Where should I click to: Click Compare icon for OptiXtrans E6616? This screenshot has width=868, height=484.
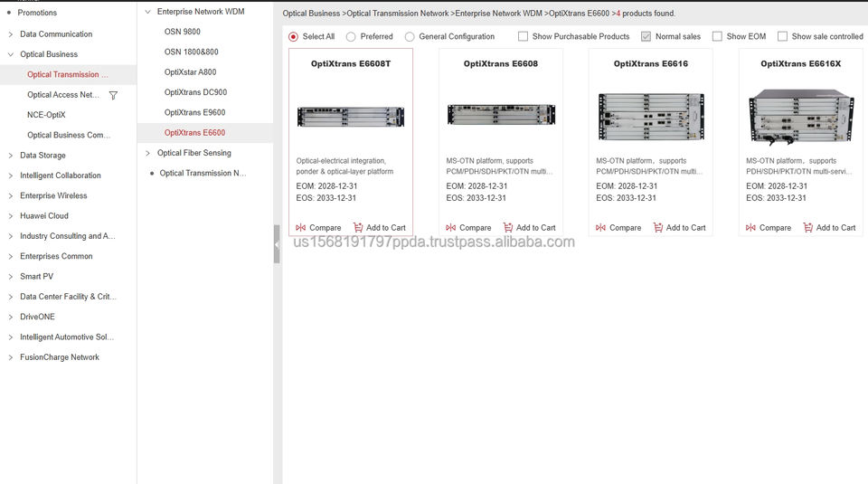(600, 228)
